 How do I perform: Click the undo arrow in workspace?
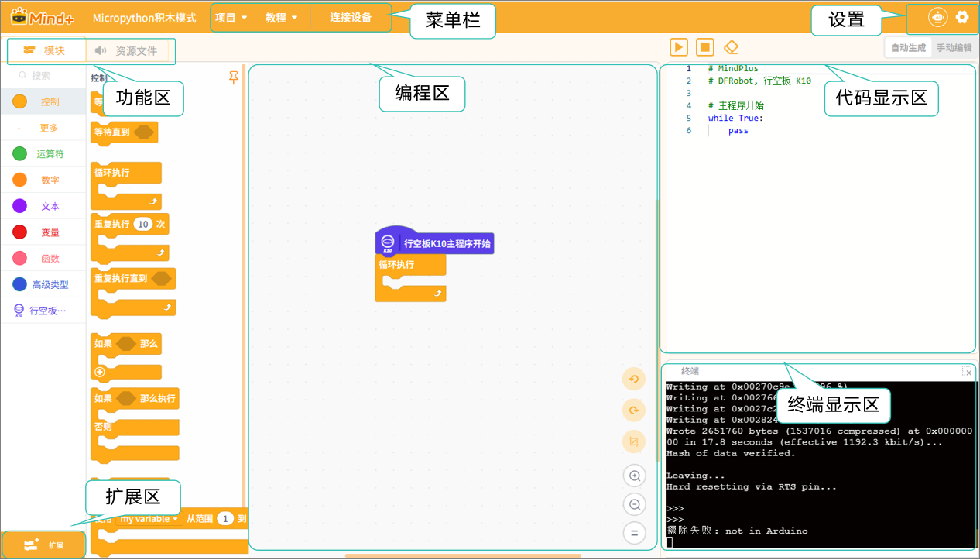(x=634, y=379)
